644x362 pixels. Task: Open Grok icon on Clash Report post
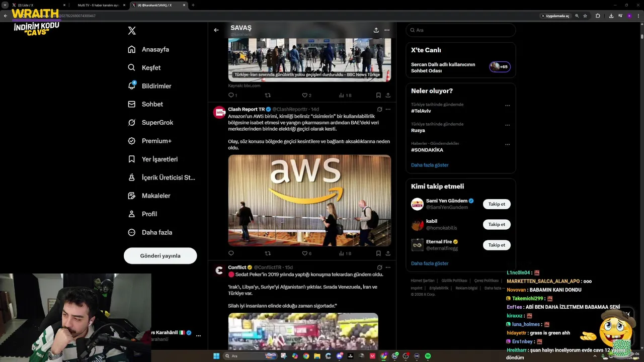pyautogui.click(x=379, y=109)
